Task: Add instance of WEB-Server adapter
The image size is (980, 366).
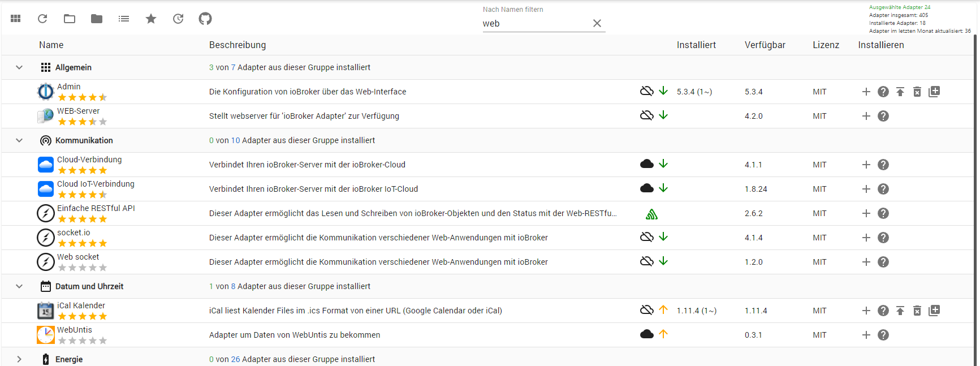Action: tap(866, 116)
